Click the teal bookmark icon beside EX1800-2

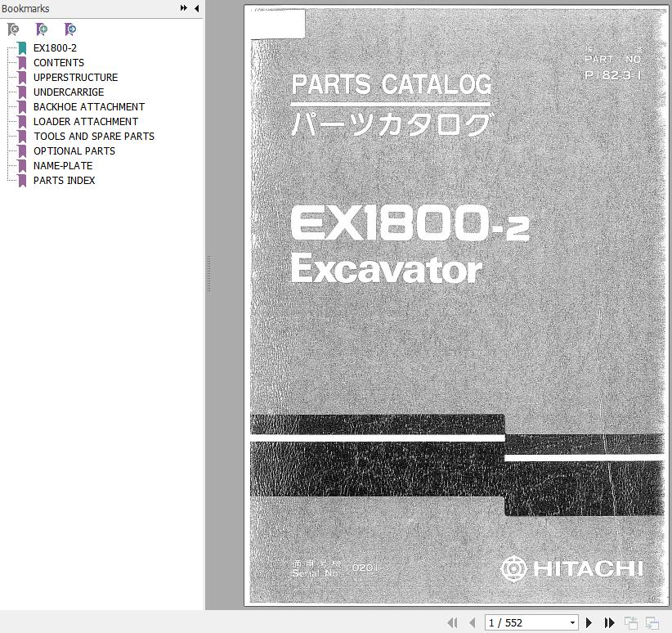coord(22,48)
